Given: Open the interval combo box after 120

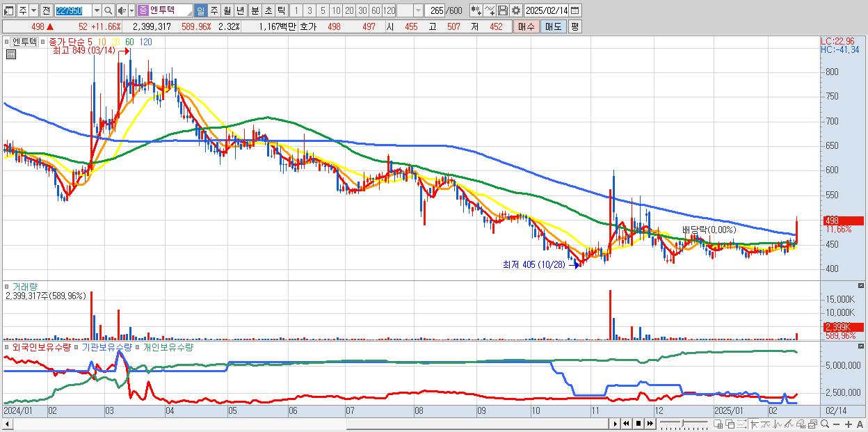Looking at the screenshot, I should pyautogui.click(x=410, y=10).
